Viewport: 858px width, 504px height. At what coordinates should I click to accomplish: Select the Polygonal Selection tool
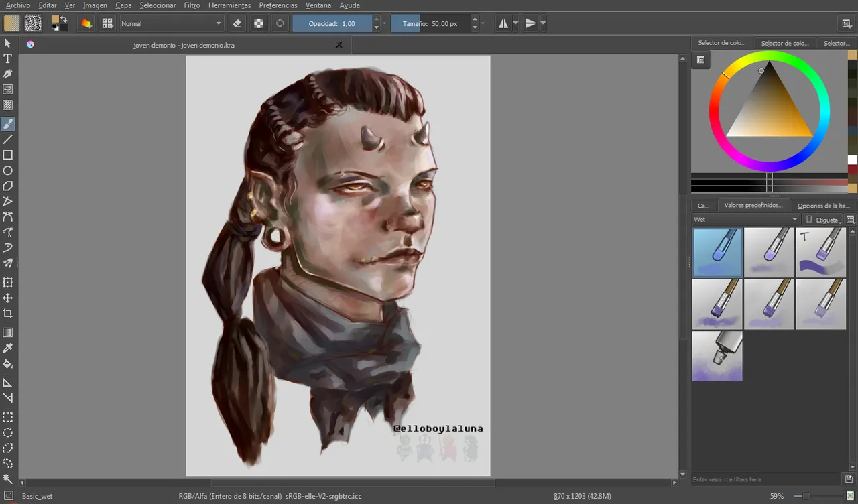click(x=8, y=447)
